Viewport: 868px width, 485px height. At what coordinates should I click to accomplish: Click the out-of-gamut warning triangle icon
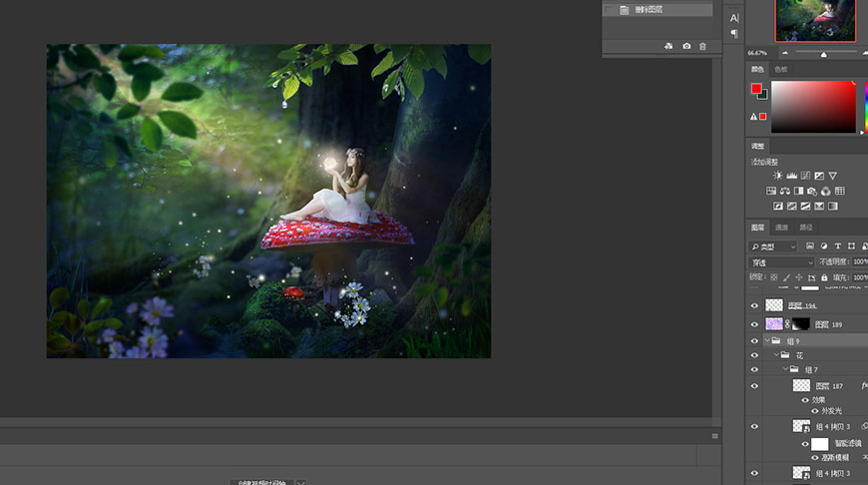coord(753,117)
